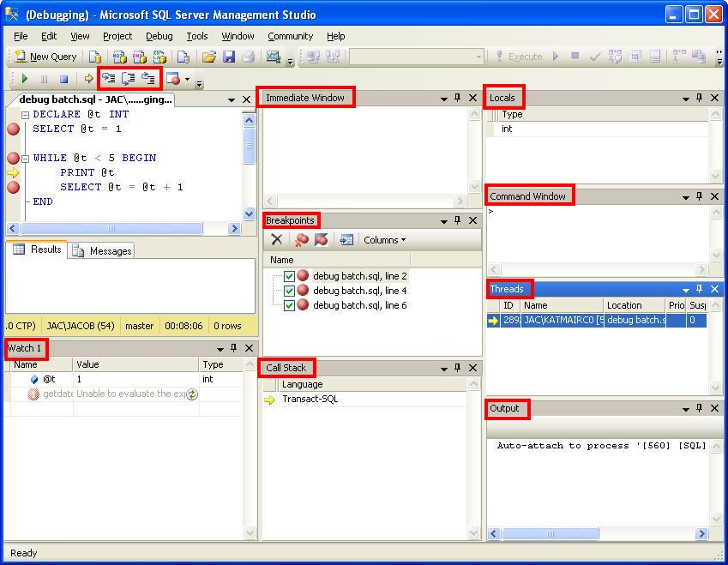Click the Language column header in Call Stack
Viewport: 728px width, 565px height.
(x=372, y=384)
